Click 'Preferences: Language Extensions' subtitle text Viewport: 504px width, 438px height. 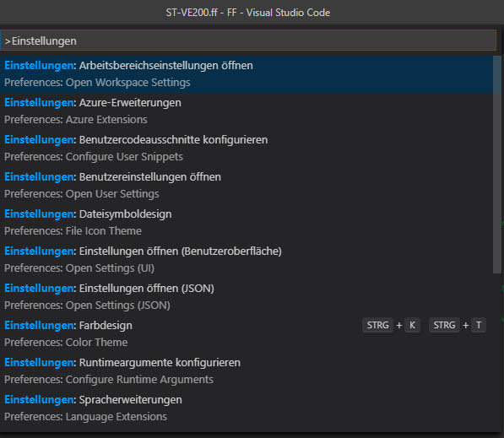pyautogui.click(x=85, y=417)
